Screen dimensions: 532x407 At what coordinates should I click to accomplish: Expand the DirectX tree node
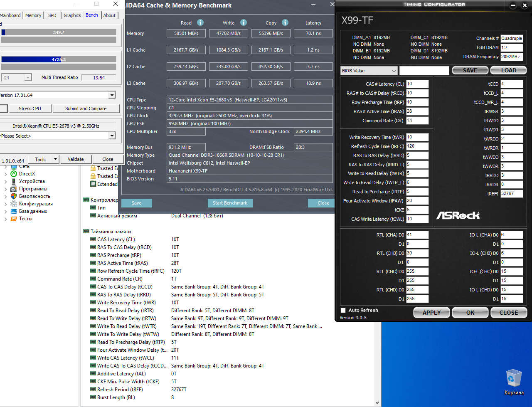pyautogui.click(x=5, y=174)
